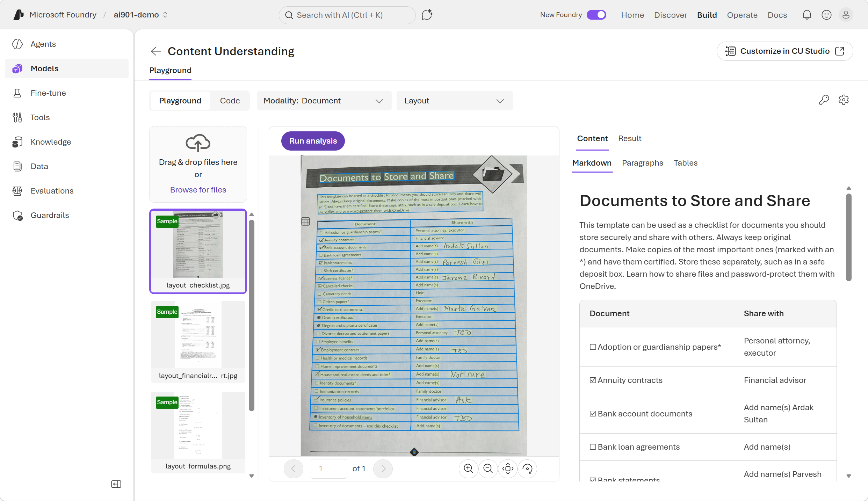Zoom out of the document preview
The height and width of the screenshot is (501, 868).
coord(488,469)
